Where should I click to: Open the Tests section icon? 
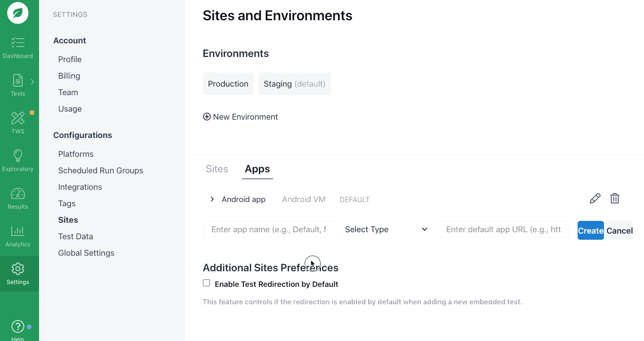coord(17,81)
